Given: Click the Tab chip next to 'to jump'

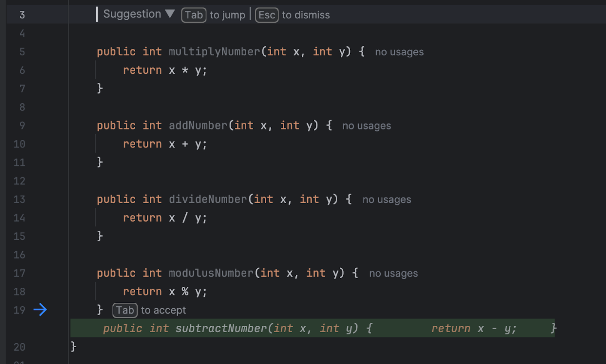Looking at the screenshot, I should [194, 15].
